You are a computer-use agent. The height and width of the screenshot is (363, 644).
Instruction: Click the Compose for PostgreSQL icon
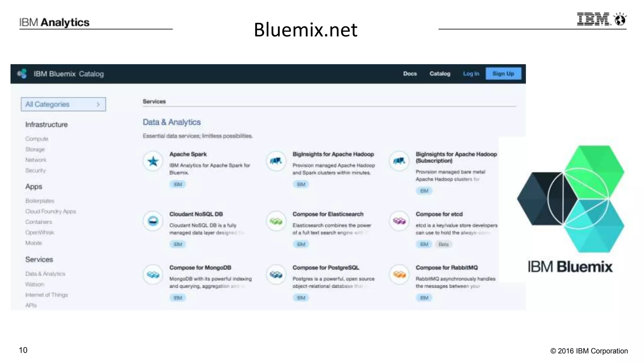tap(276, 275)
